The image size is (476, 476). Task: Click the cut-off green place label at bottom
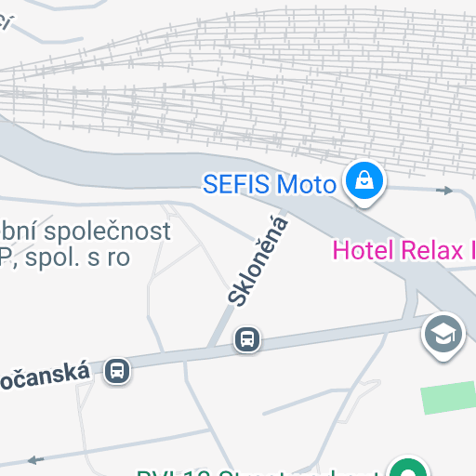[258, 473]
